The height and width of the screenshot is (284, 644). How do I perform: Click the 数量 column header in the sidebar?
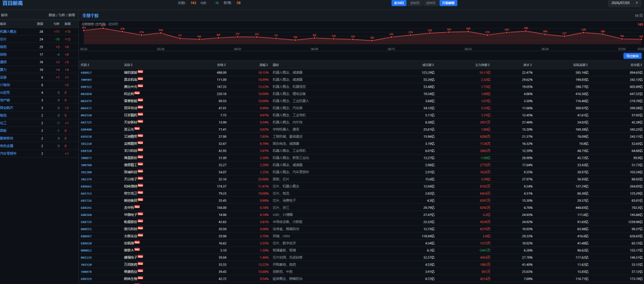[40, 24]
